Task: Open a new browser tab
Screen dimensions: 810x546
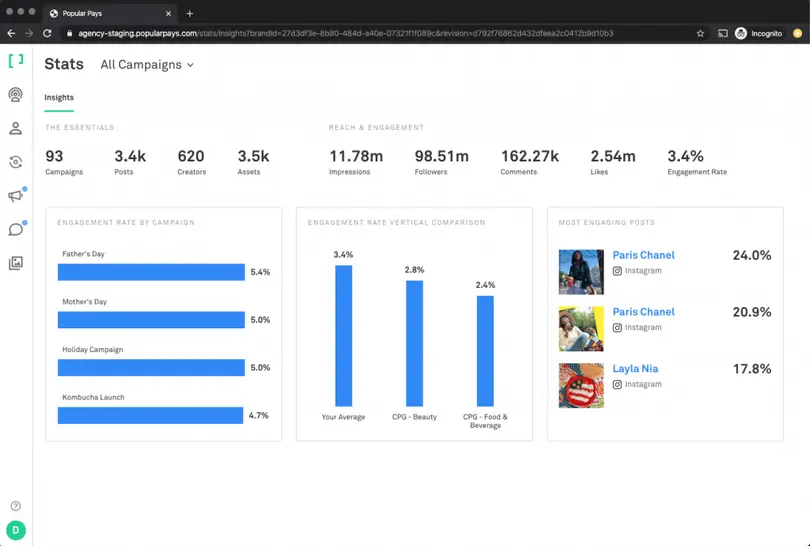Action: coord(190,13)
